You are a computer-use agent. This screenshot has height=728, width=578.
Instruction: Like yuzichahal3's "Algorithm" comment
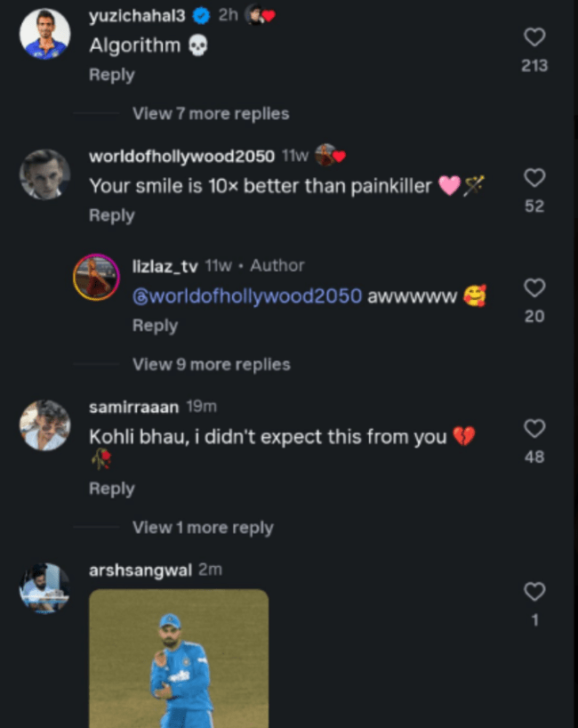(x=534, y=37)
